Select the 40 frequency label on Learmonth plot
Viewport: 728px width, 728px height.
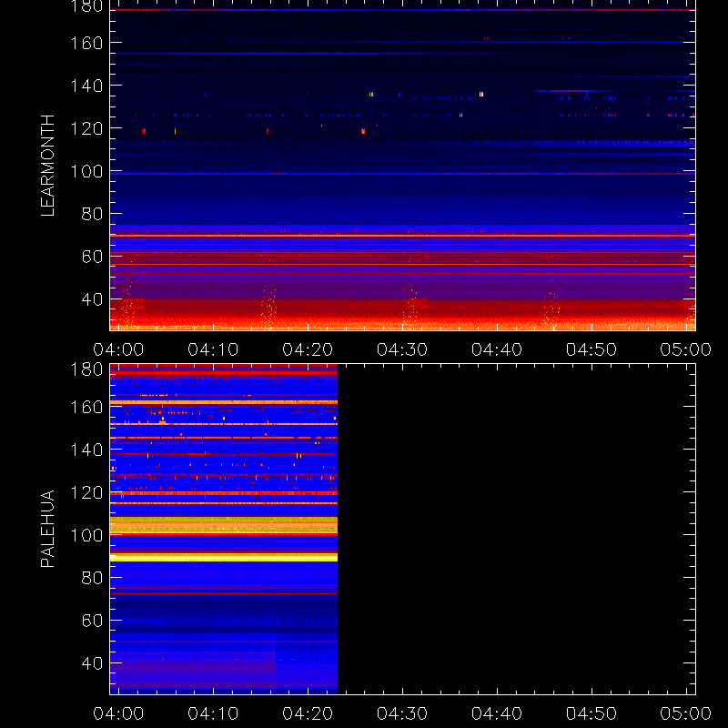tap(92, 299)
